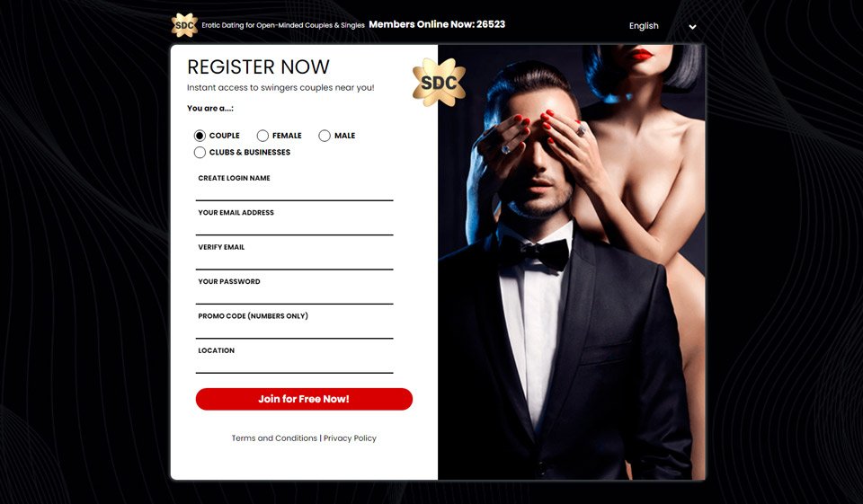Open the Terms and Conditions link

(x=274, y=438)
